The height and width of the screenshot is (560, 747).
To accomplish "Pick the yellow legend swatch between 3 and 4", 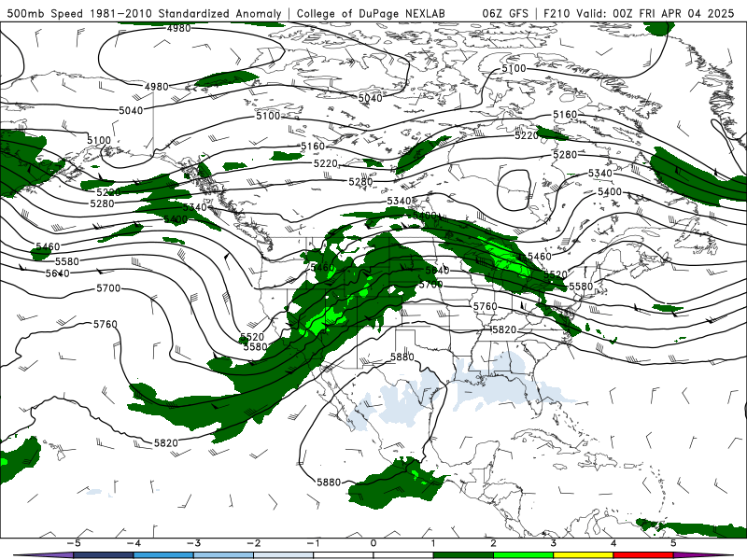I will 583,555.
